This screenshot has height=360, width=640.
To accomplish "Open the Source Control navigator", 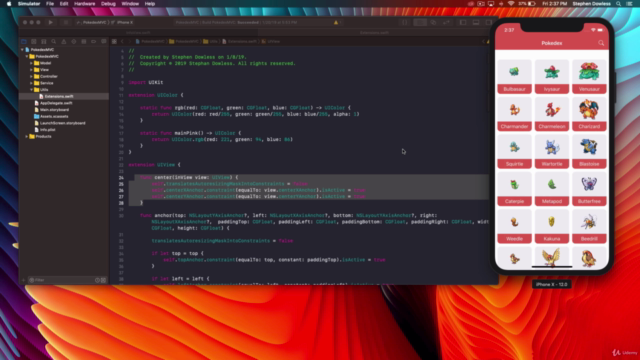I will 34,42.
